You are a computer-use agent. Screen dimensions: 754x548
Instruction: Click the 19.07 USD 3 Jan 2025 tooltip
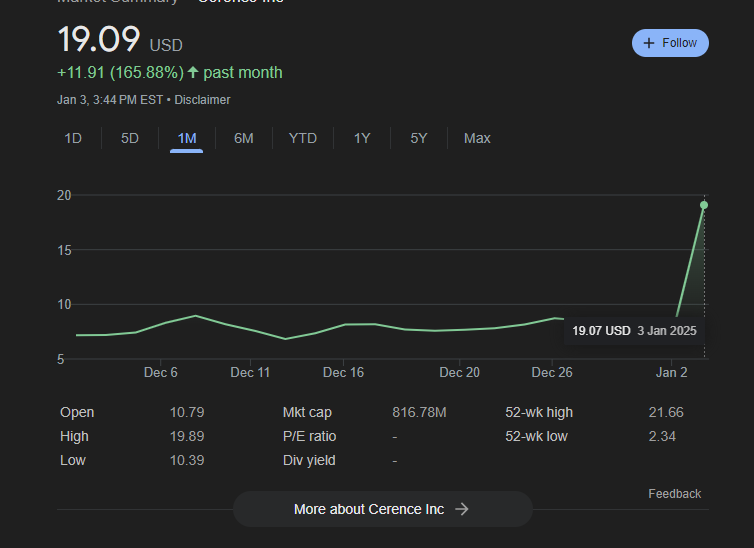pos(634,331)
